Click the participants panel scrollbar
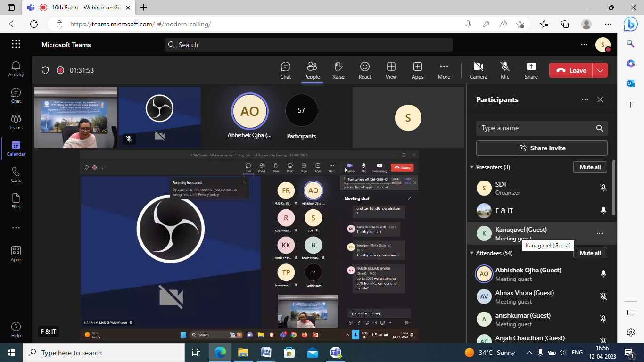 pyautogui.click(x=613, y=189)
